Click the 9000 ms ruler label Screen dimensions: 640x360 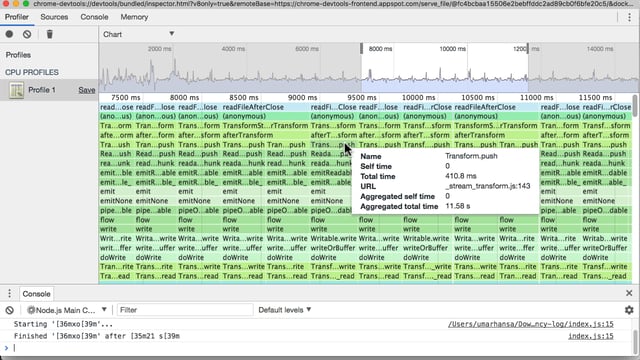pyautogui.click(x=302, y=98)
